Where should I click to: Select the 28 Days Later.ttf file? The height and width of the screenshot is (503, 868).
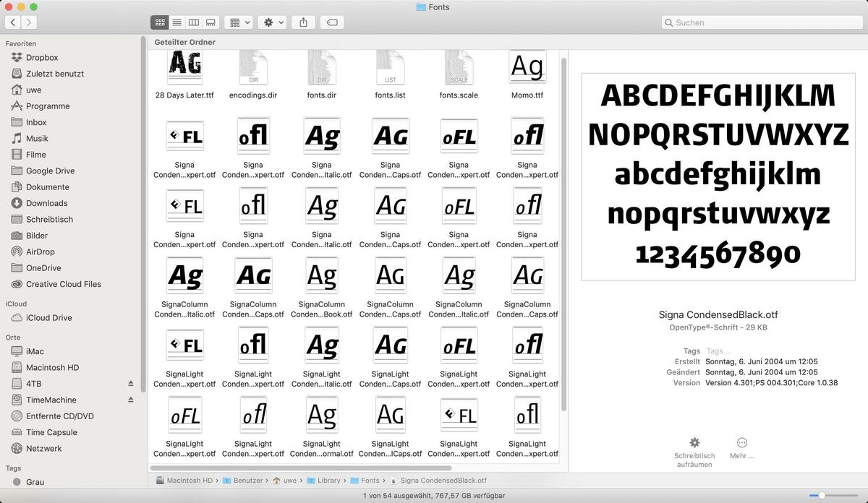click(x=184, y=74)
